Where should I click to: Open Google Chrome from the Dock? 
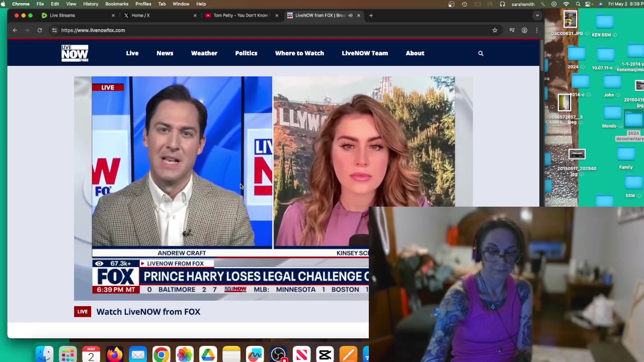point(161,354)
